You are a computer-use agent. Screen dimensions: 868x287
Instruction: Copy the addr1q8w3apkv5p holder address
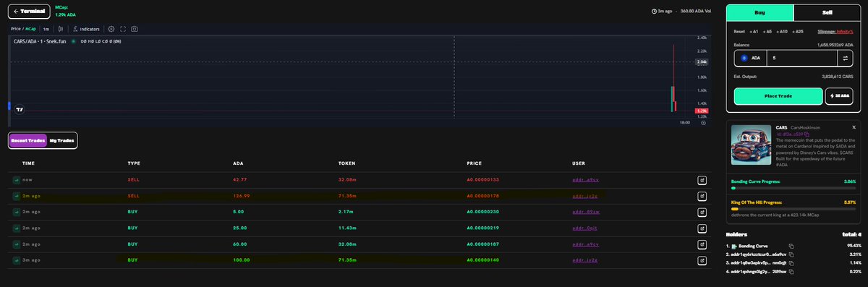click(791, 263)
